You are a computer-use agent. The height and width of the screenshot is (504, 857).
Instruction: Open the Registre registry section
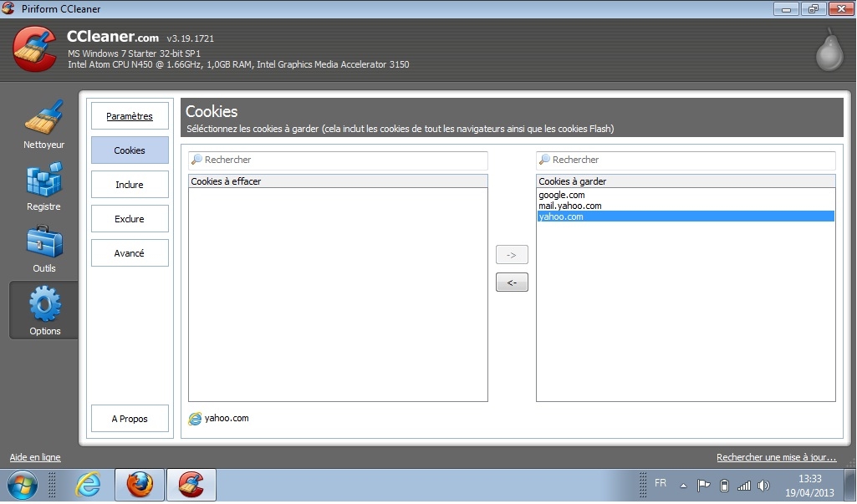click(x=43, y=186)
